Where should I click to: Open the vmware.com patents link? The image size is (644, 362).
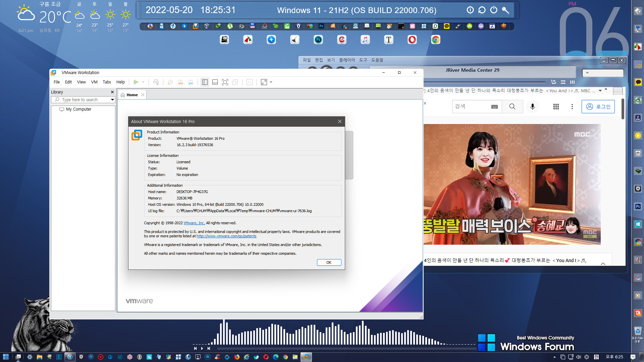pyautogui.click(x=226, y=236)
